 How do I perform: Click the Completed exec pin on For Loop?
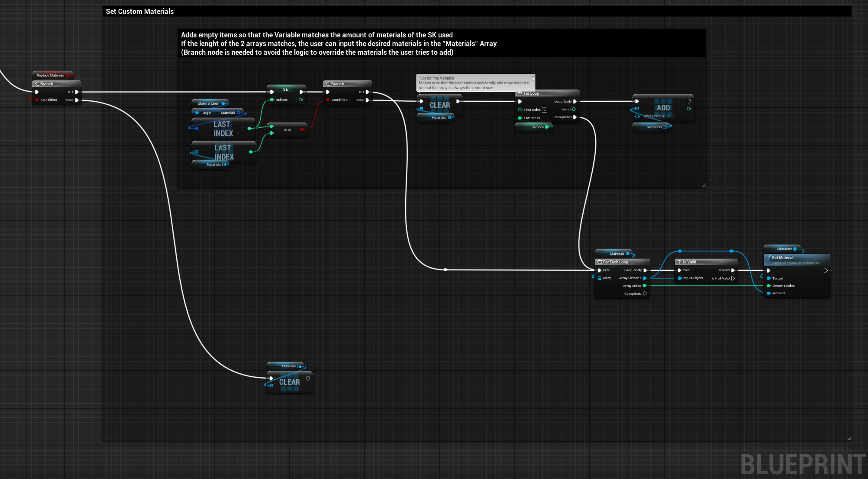tap(575, 117)
